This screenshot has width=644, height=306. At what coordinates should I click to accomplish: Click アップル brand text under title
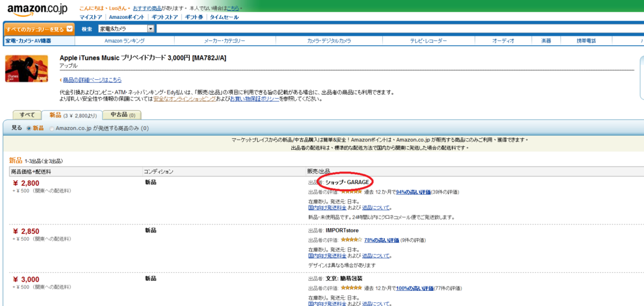(x=68, y=65)
